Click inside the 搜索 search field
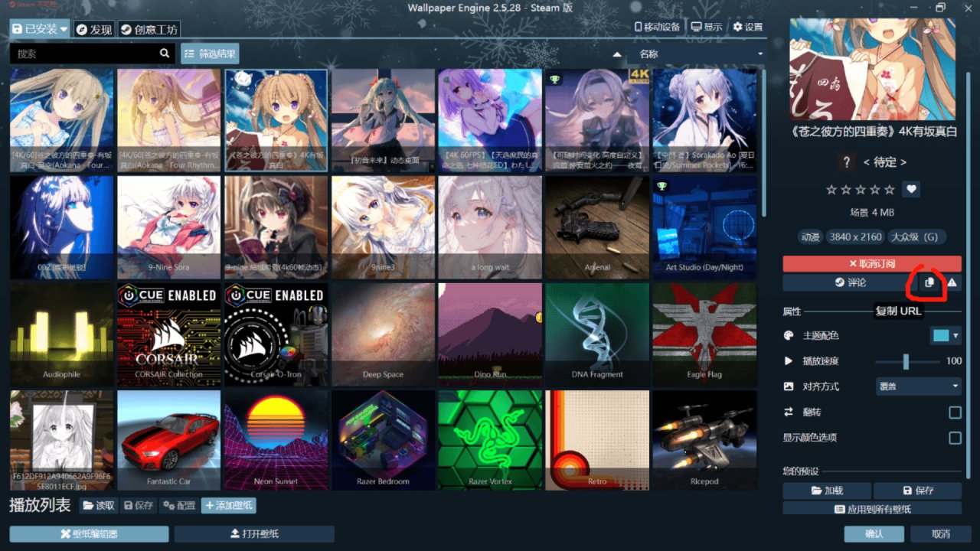The image size is (980, 551). click(84, 54)
